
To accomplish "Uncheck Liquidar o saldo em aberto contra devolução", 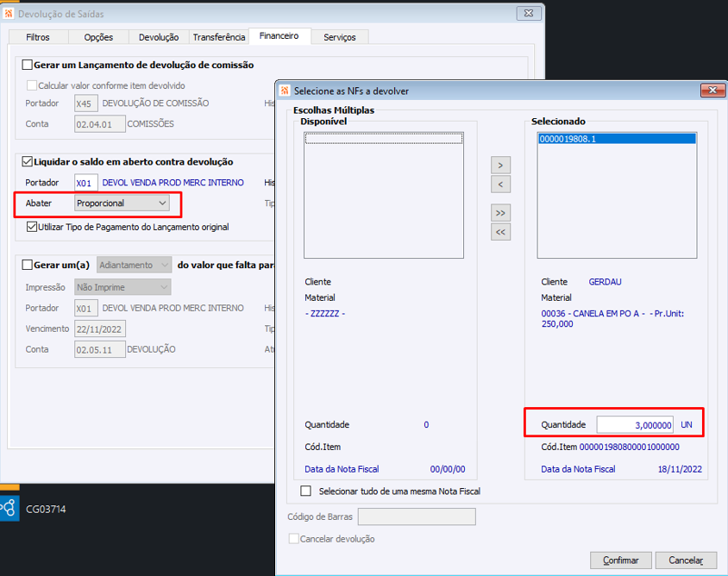I will click(x=28, y=161).
